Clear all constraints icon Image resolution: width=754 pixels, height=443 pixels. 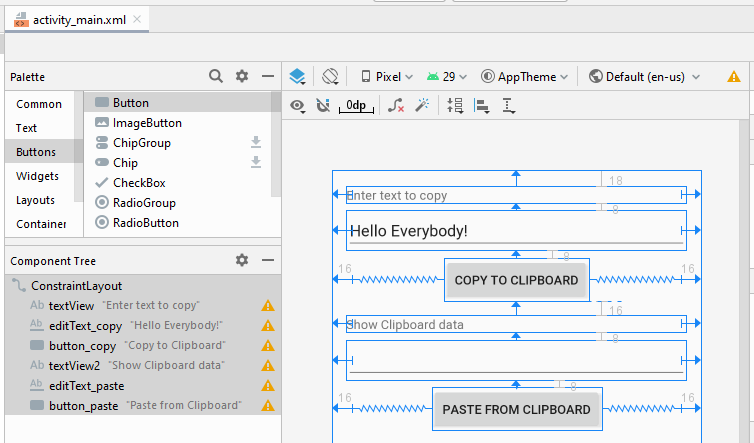click(x=396, y=105)
